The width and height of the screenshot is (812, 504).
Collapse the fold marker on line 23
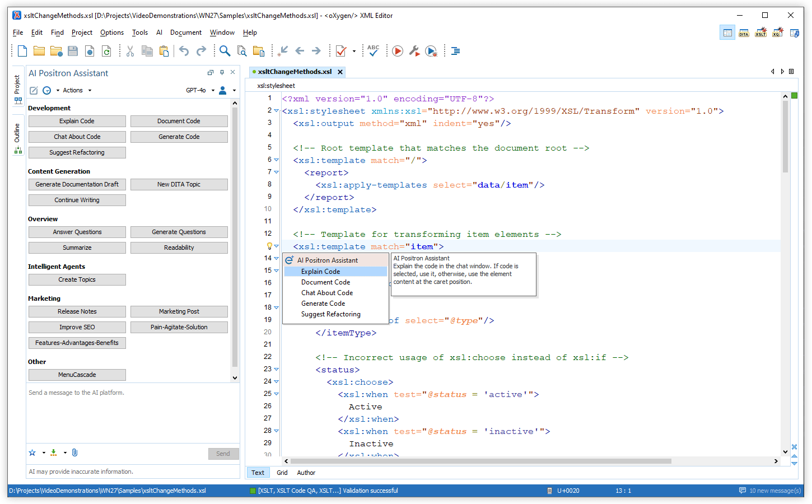point(276,369)
